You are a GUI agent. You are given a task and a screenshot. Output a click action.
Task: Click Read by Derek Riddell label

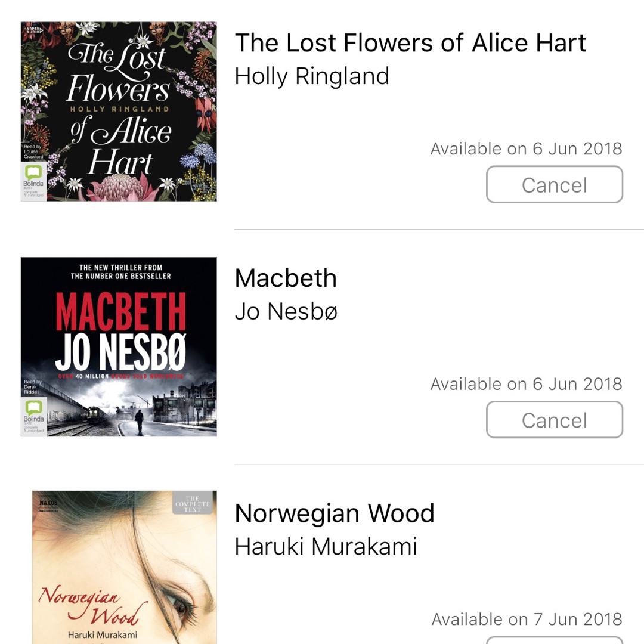click(32, 387)
